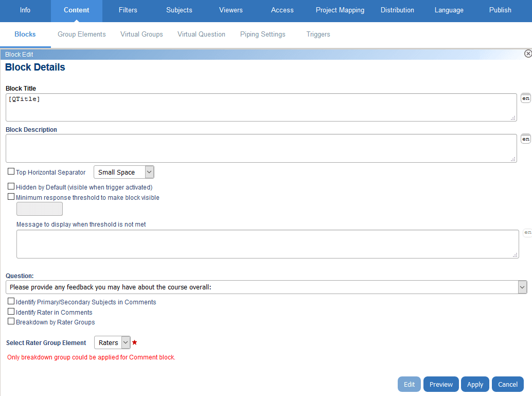Click the Preview button
The width and height of the screenshot is (532, 396).
point(441,384)
